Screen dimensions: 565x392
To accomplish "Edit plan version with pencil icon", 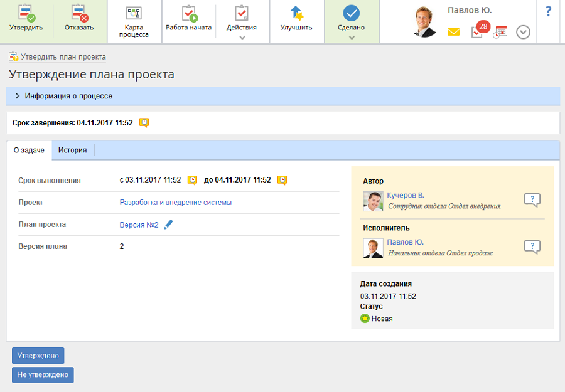I will pos(168,225).
